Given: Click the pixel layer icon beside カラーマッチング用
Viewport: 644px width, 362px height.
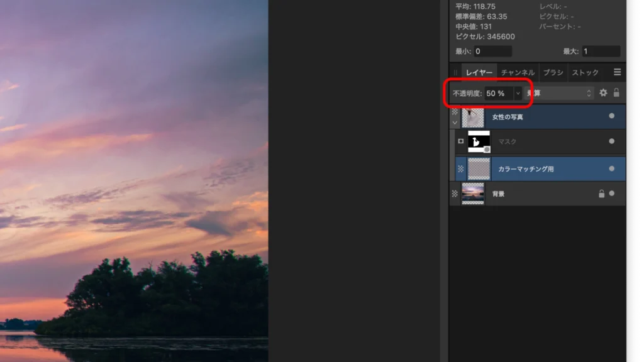Looking at the screenshot, I should point(461,168).
